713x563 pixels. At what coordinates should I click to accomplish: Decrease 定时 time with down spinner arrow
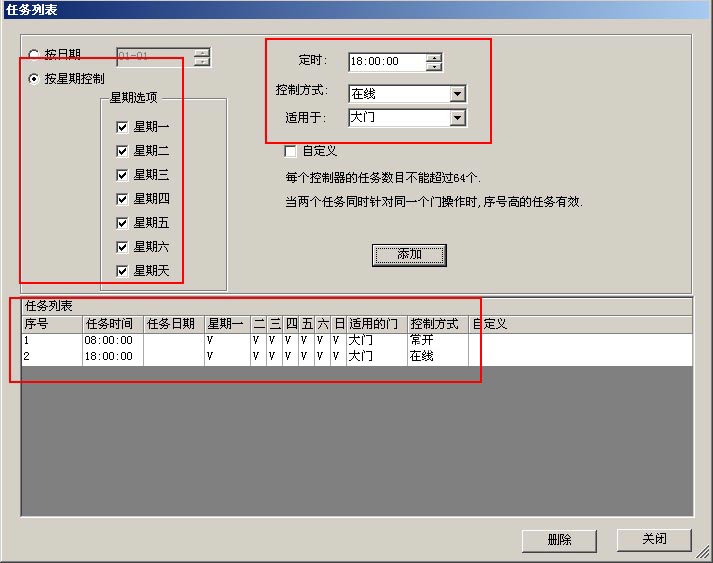[x=434, y=66]
